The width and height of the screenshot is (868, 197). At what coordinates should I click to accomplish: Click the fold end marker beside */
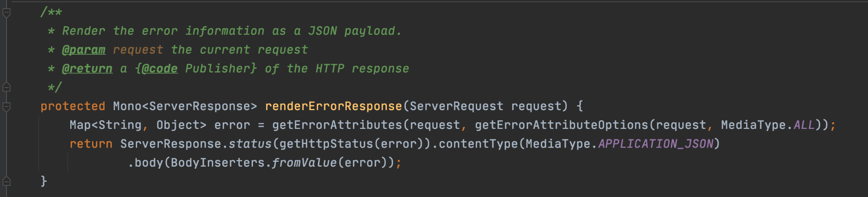pos(7,87)
